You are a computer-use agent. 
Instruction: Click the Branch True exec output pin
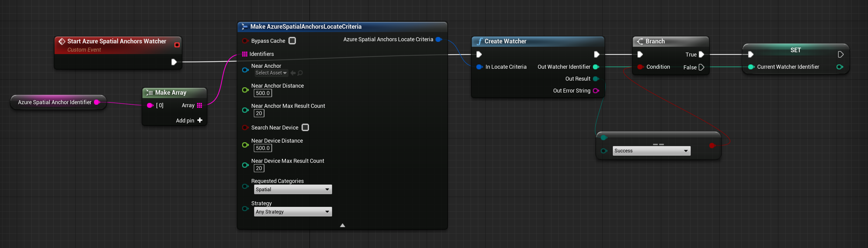pyautogui.click(x=701, y=54)
